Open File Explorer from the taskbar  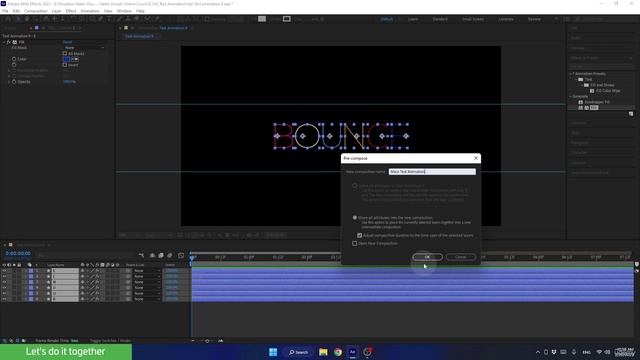(323, 352)
